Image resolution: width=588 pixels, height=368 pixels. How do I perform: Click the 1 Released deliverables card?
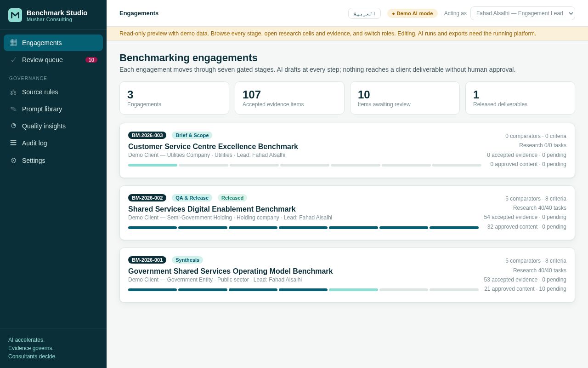520,98
